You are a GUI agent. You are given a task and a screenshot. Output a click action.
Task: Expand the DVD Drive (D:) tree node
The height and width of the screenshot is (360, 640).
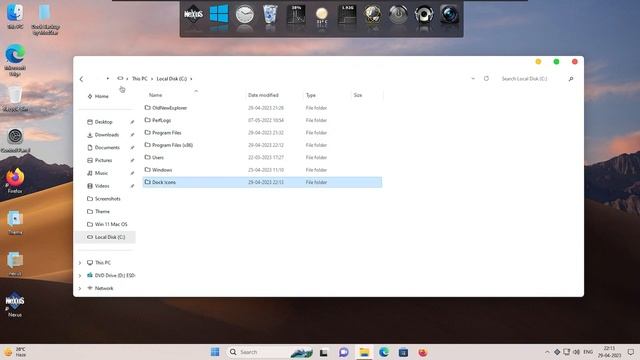(x=80, y=276)
